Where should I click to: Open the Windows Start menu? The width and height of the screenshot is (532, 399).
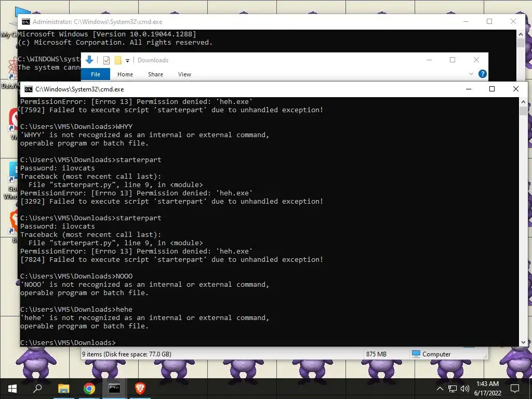coord(12,389)
